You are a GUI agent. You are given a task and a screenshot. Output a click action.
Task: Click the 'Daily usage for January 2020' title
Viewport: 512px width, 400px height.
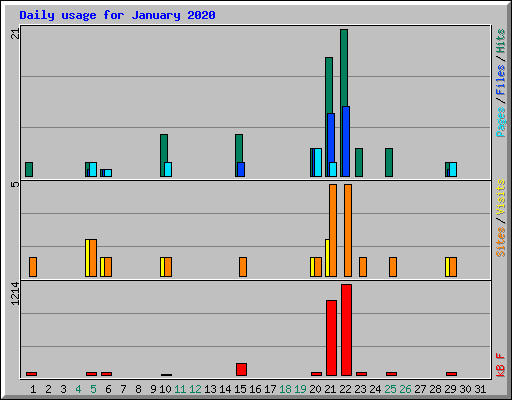117,15
